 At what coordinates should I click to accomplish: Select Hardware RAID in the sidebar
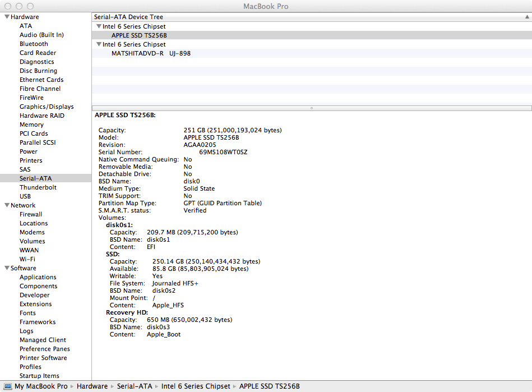[x=41, y=116]
